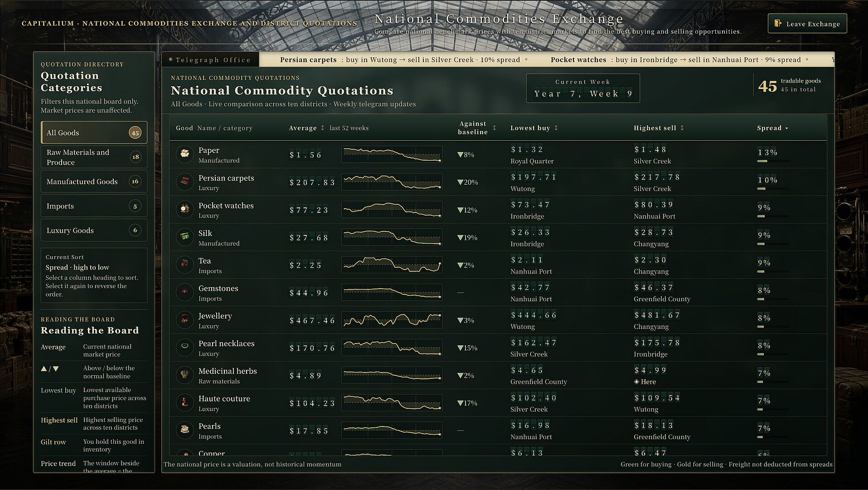Viewport: 868px width, 490px height.
Task: Click the Gemstones row name
Action: coord(218,288)
